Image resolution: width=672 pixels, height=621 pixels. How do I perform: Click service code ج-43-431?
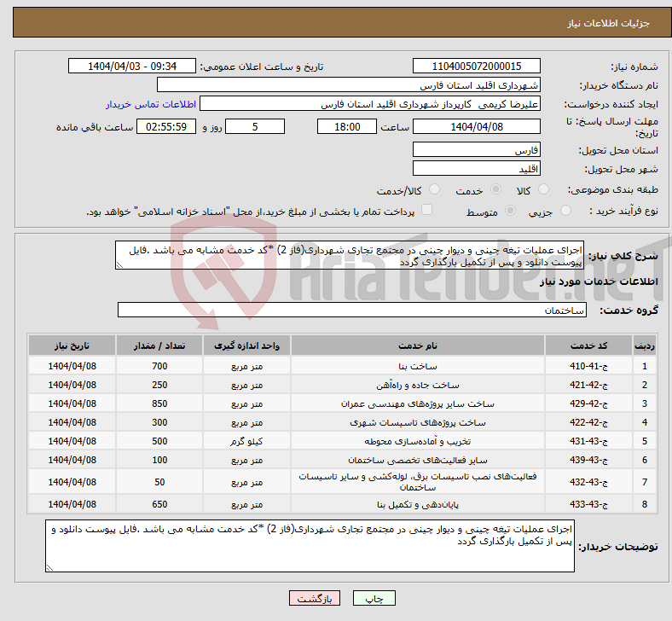pos(588,441)
